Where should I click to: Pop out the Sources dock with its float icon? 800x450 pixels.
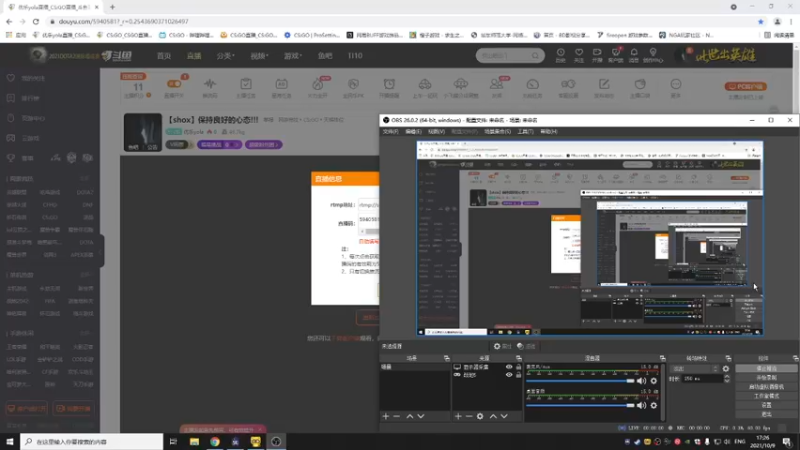pyautogui.click(x=518, y=358)
